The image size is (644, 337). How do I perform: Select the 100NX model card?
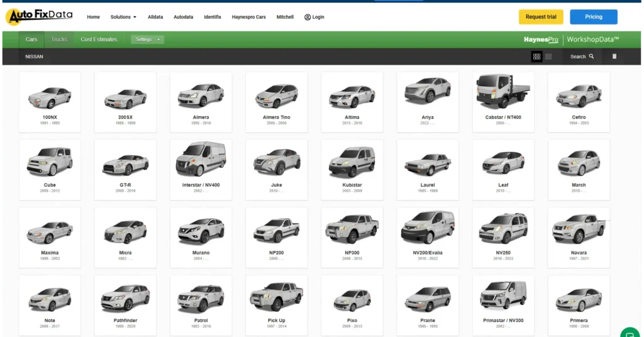coord(50,102)
